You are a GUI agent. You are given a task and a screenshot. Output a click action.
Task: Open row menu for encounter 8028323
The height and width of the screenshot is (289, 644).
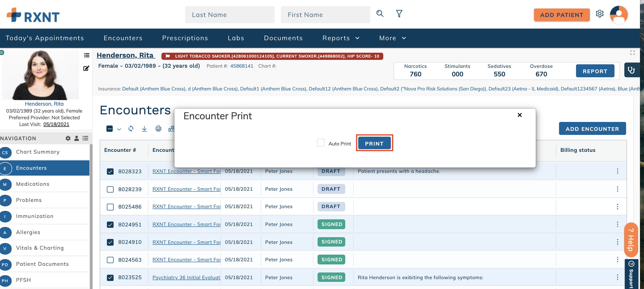[617, 171]
